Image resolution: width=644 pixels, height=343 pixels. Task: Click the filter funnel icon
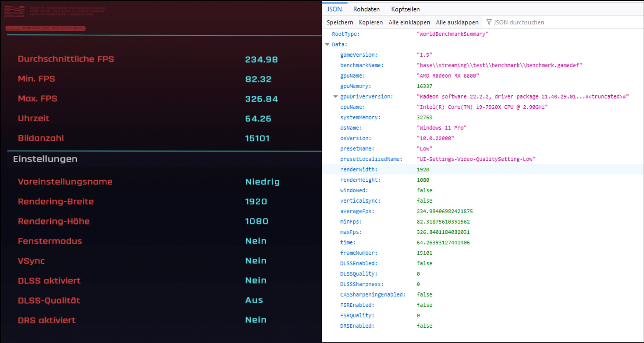[489, 22]
